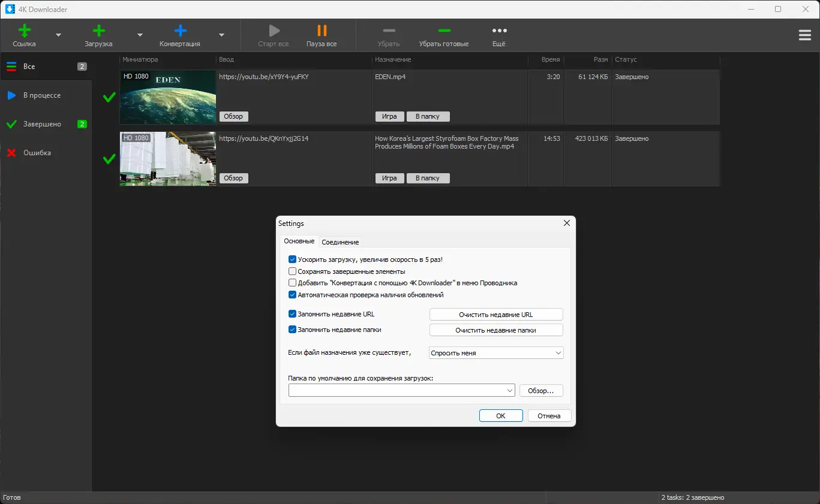Click the green plus Загрузка icon
Image resolution: width=820 pixels, height=504 pixels.
(98, 31)
